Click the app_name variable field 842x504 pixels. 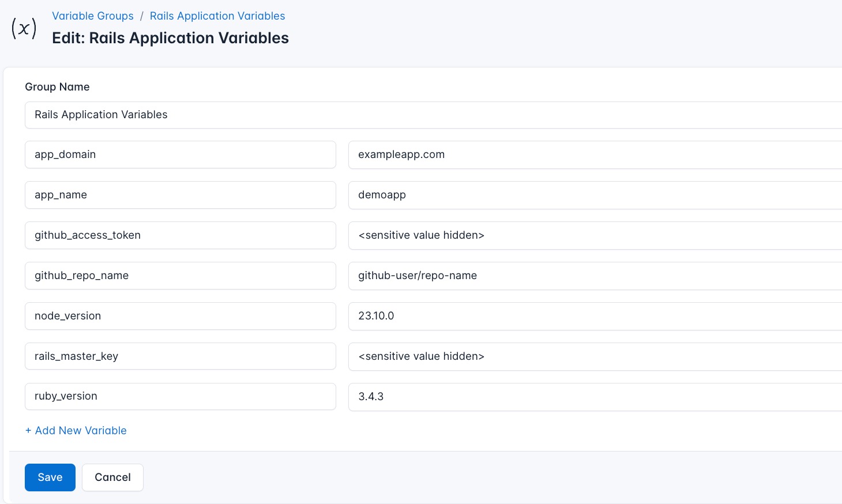(x=181, y=195)
